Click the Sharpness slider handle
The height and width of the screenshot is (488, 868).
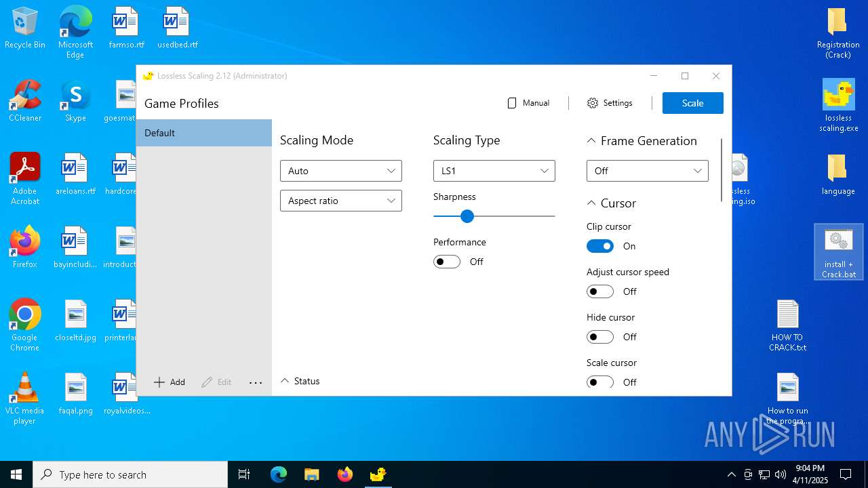click(467, 216)
